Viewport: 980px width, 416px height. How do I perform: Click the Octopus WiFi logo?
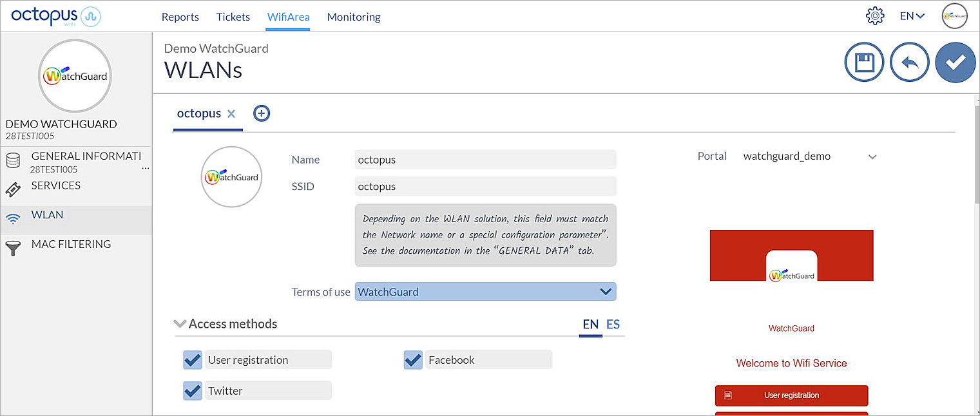tap(55, 17)
